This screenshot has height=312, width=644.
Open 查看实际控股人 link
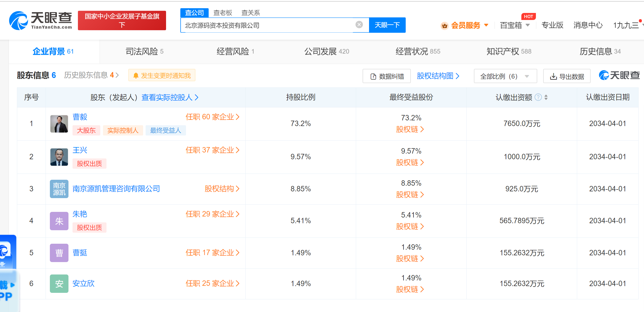click(x=170, y=97)
